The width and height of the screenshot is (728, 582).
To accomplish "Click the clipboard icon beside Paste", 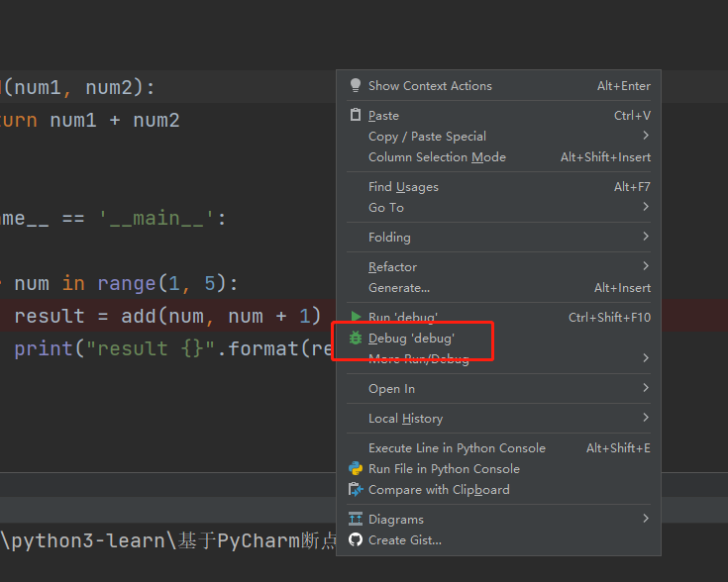I will pyautogui.click(x=356, y=116).
